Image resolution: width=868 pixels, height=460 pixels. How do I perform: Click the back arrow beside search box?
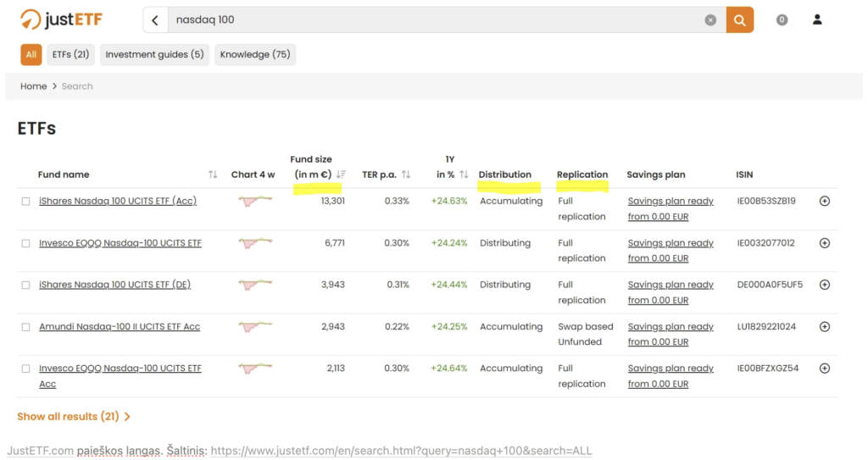tap(156, 20)
